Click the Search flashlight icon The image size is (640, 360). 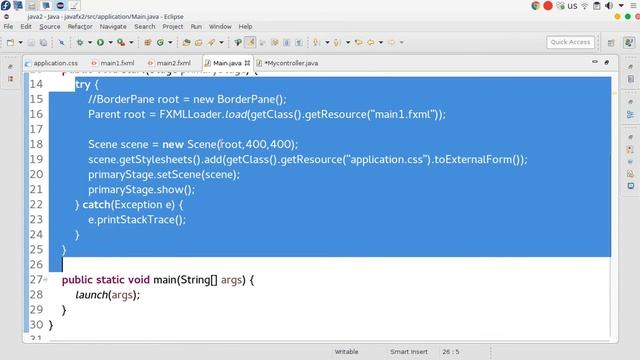coord(211,42)
